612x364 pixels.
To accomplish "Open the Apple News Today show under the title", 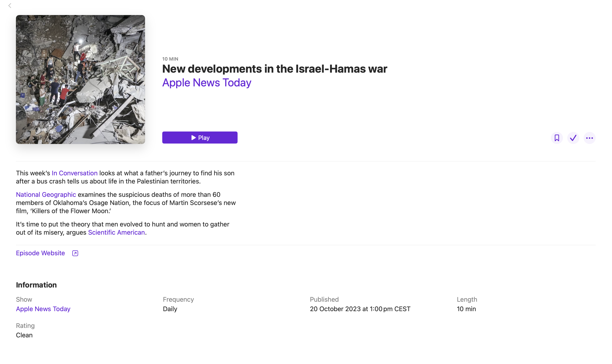I will click(207, 83).
